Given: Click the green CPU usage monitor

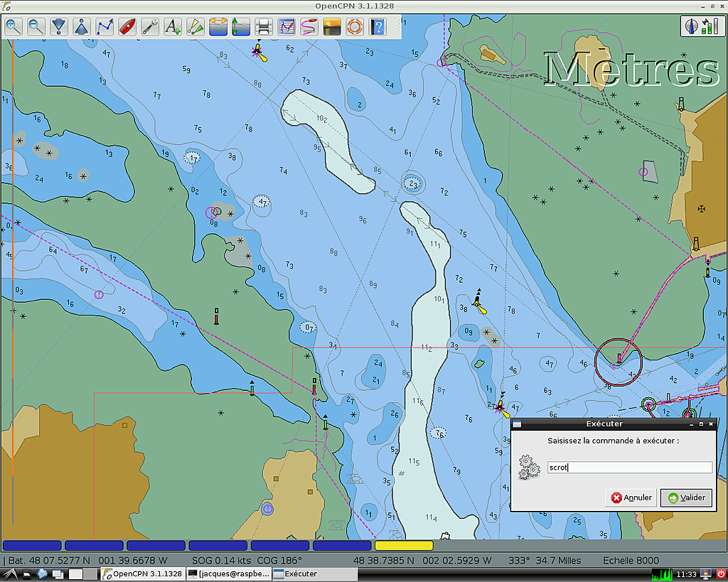Looking at the screenshot, I should 662,575.
